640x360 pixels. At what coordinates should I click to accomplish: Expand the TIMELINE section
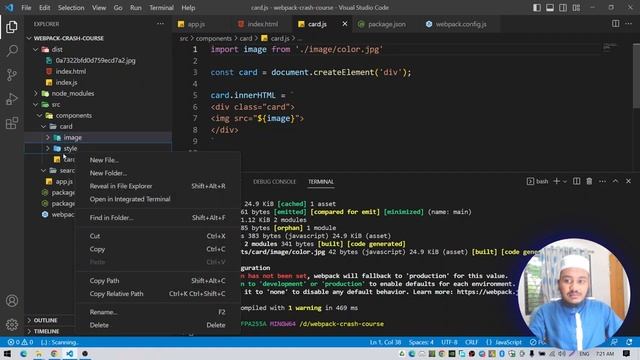tap(46, 331)
